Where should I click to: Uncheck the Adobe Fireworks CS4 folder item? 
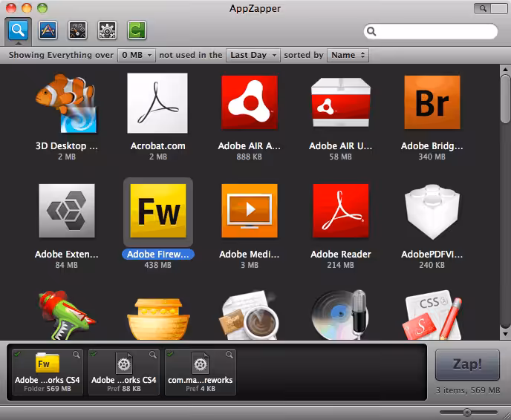16,353
